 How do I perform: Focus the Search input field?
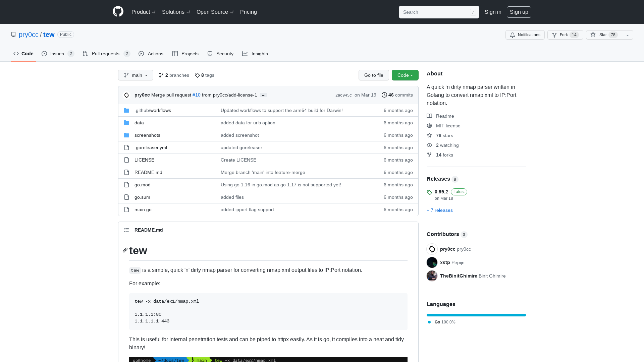pos(439,12)
